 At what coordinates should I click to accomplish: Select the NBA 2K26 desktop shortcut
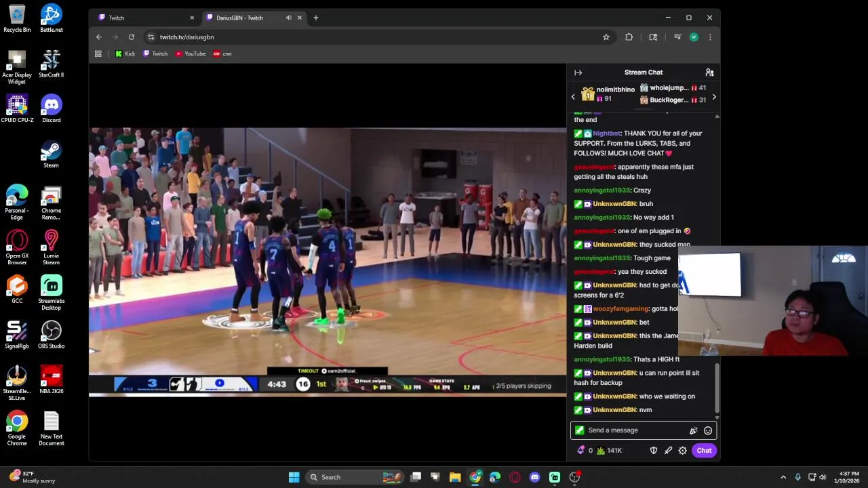tap(52, 380)
